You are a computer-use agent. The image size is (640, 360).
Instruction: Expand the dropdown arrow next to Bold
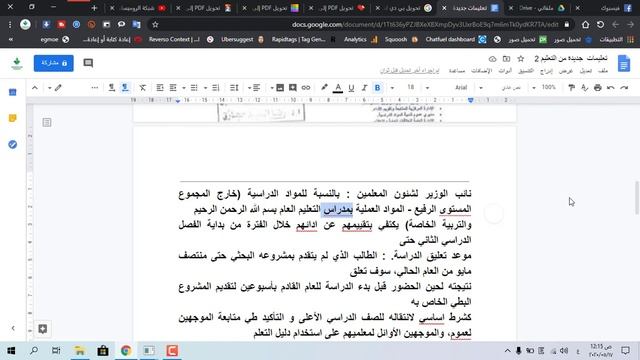click(392, 88)
